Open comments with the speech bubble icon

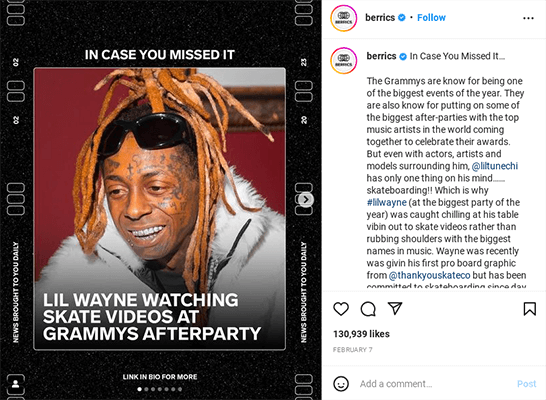tap(368, 309)
